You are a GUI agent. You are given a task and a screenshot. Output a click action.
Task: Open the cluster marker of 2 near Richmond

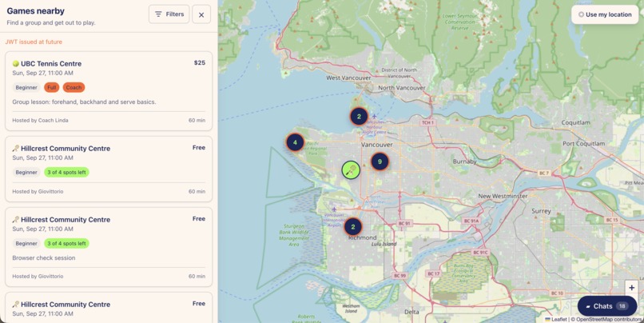click(x=353, y=227)
